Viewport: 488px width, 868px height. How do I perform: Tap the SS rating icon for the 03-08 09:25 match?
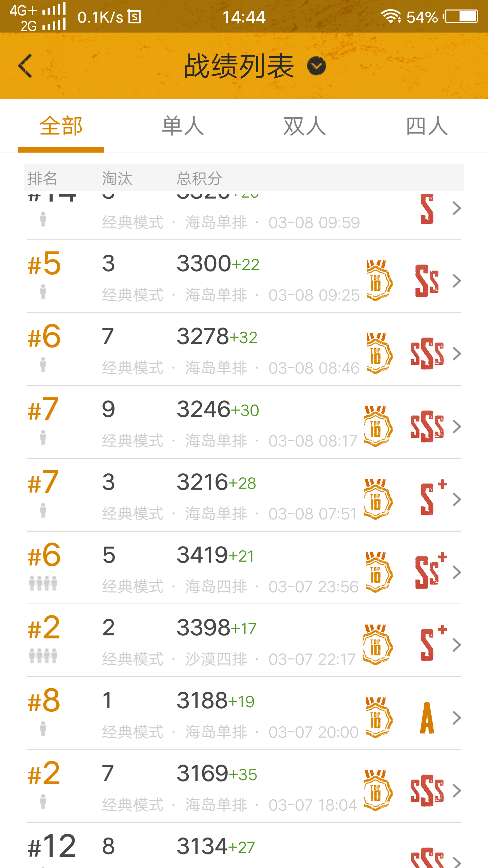[427, 281]
